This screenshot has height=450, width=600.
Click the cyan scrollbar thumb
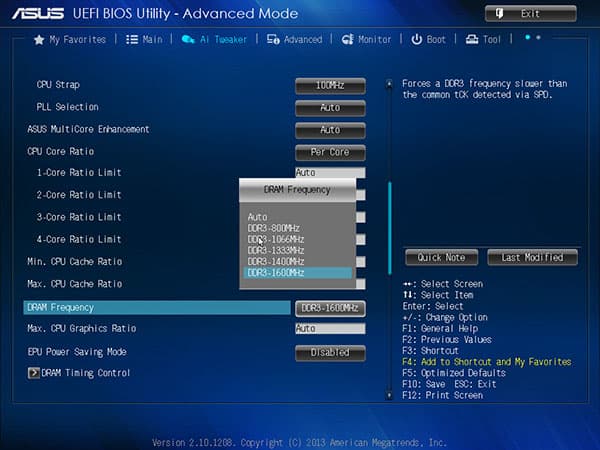click(x=390, y=228)
